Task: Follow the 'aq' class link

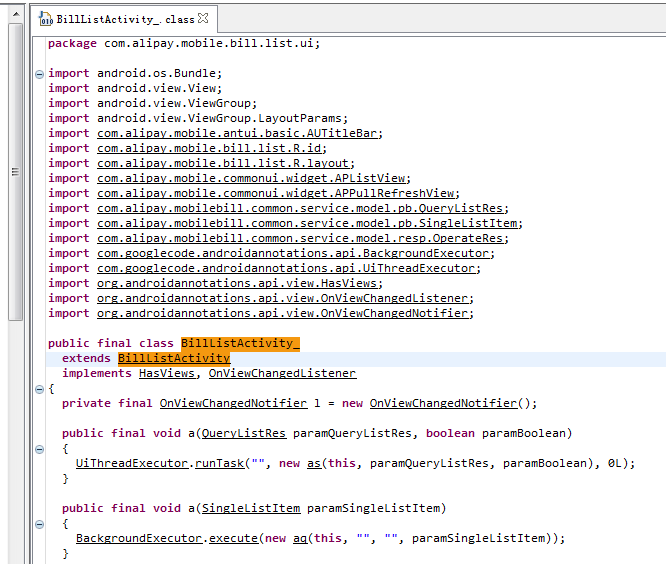Action: (x=300, y=539)
